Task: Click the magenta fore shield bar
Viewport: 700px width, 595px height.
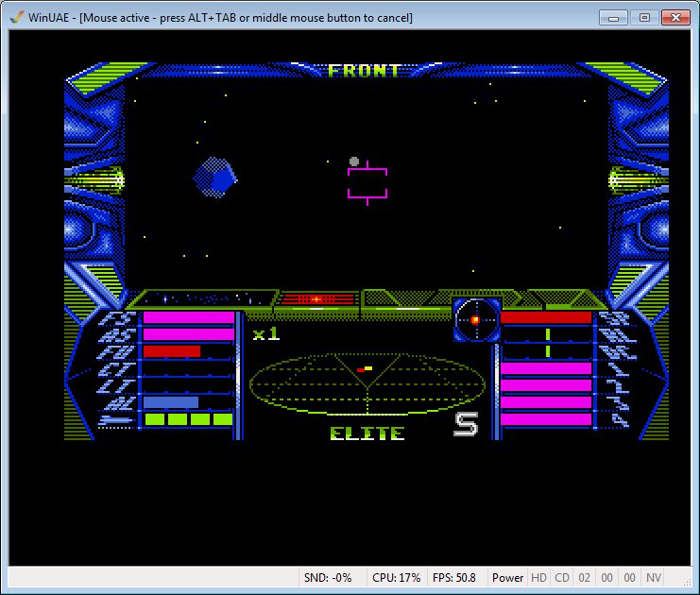Action: 188,317
